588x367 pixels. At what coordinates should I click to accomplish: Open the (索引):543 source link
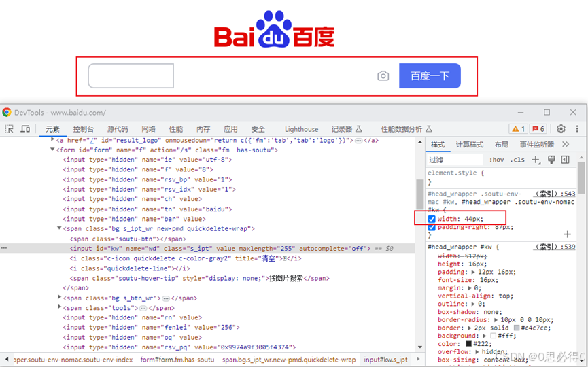(x=555, y=194)
